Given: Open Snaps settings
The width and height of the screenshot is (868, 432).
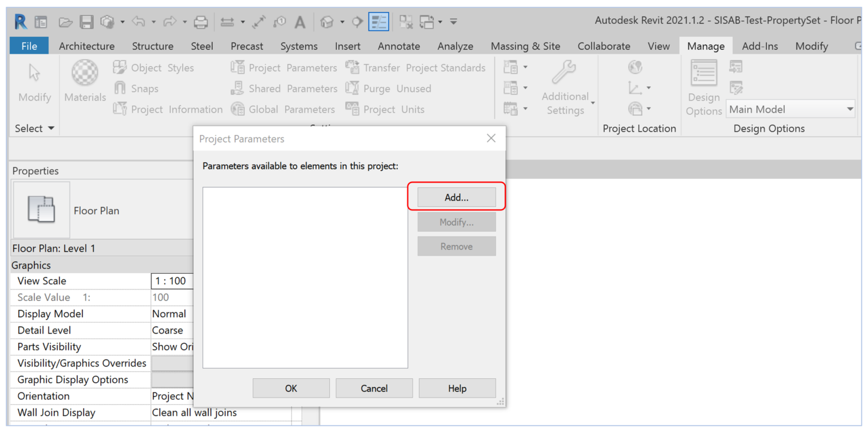Looking at the screenshot, I should click(136, 89).
